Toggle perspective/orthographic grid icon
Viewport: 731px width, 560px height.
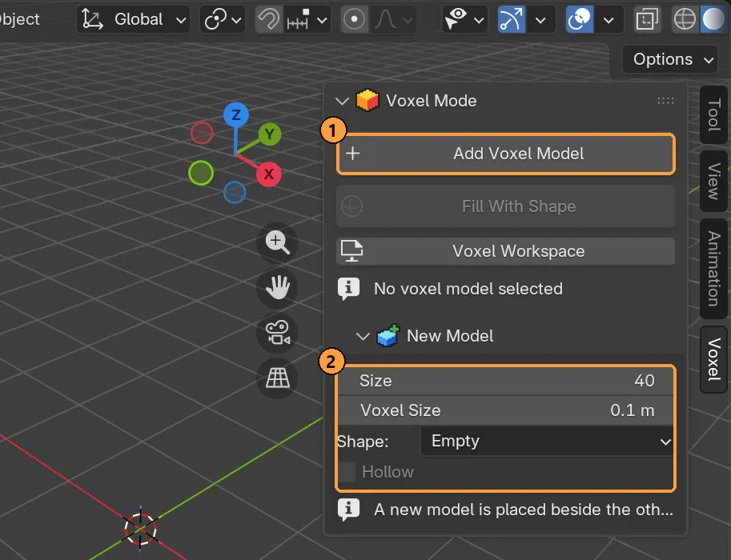[x=277, y=378]
